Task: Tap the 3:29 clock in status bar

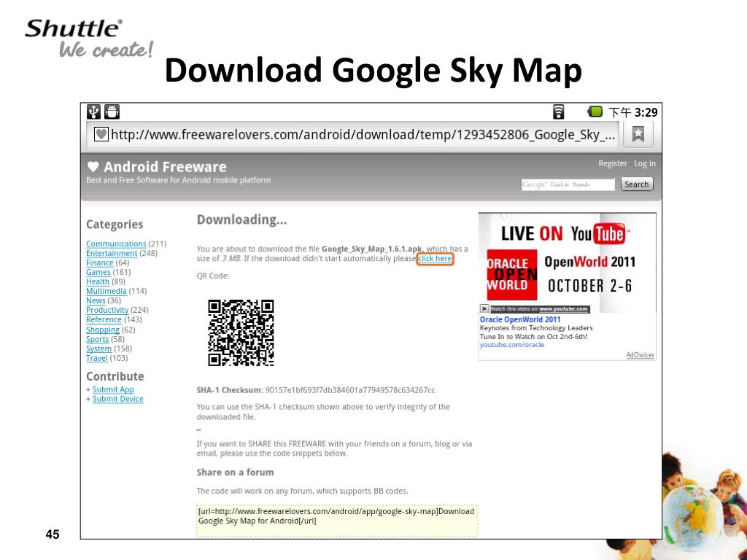Action: pyautogui.click(x=646, y=112)
